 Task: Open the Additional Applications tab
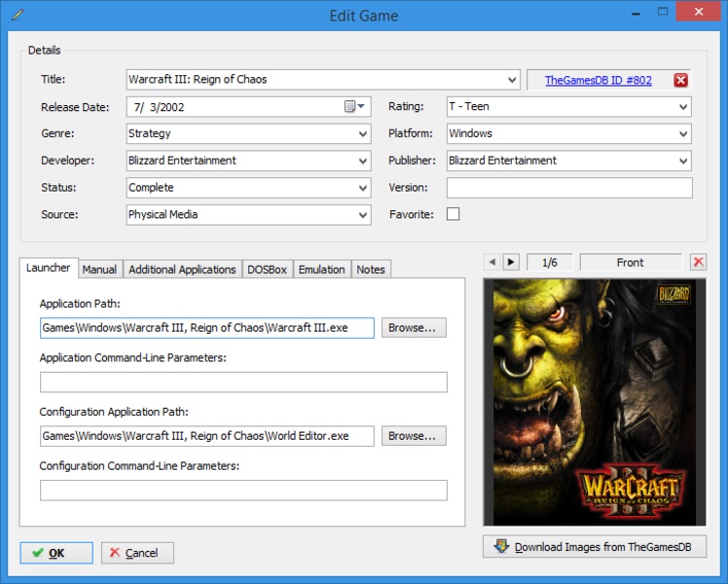pyautogui.click(x=182, y=270)
